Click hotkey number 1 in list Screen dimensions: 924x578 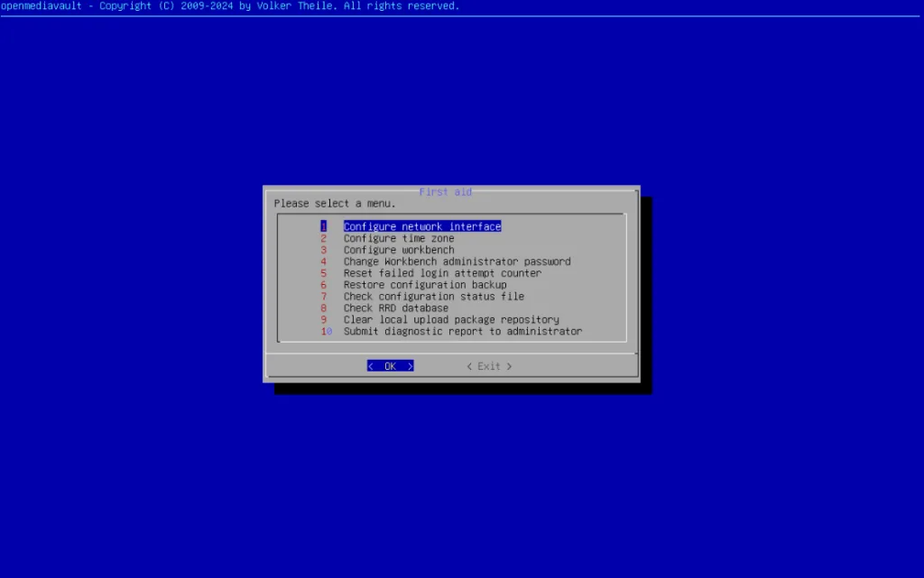(323, 226)
